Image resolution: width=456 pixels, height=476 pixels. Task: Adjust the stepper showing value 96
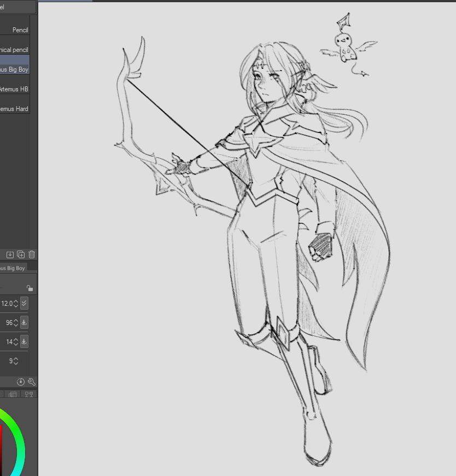[16, 323]
